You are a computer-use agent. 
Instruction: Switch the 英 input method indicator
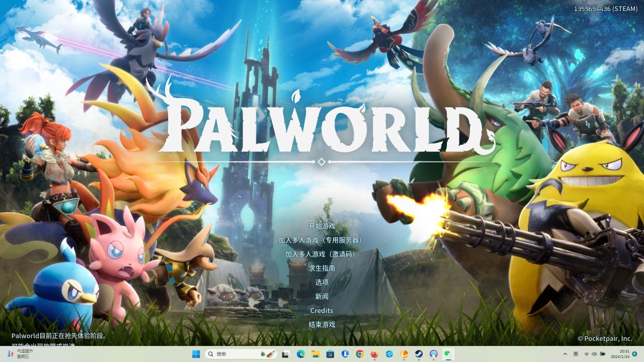tap(576, 354)
